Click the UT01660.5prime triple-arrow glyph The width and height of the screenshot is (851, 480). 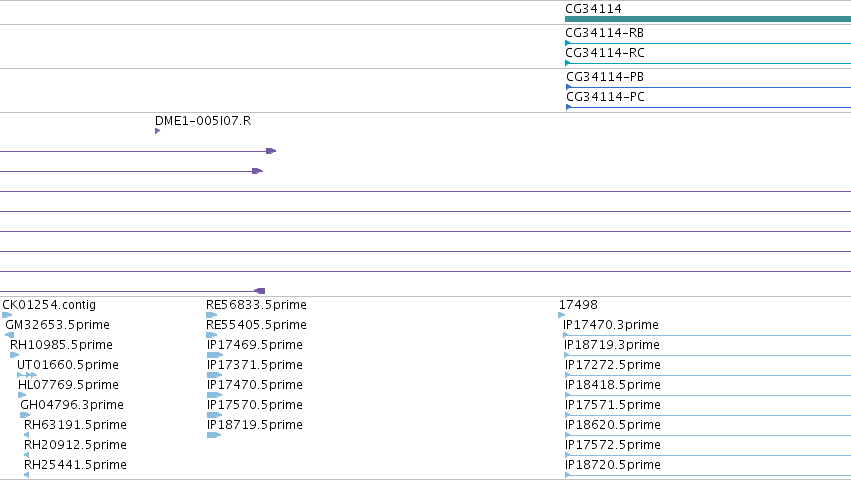[27, 375]
